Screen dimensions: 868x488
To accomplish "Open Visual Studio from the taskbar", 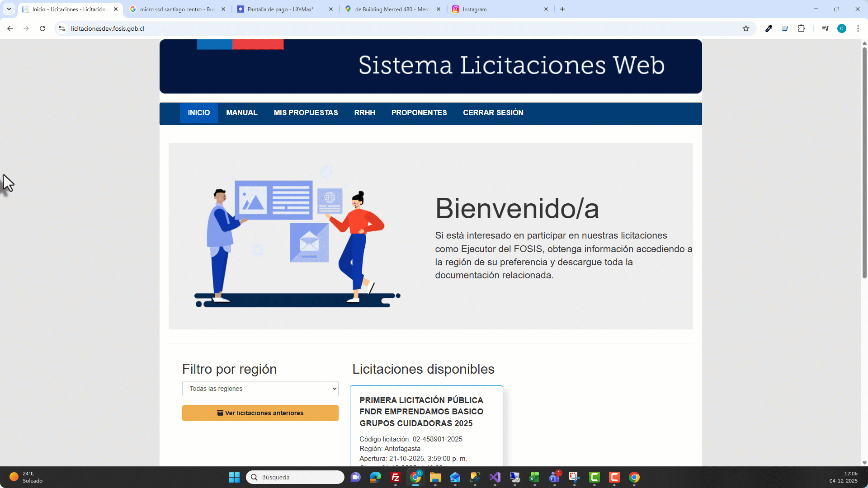I will [x=495, y=478].
